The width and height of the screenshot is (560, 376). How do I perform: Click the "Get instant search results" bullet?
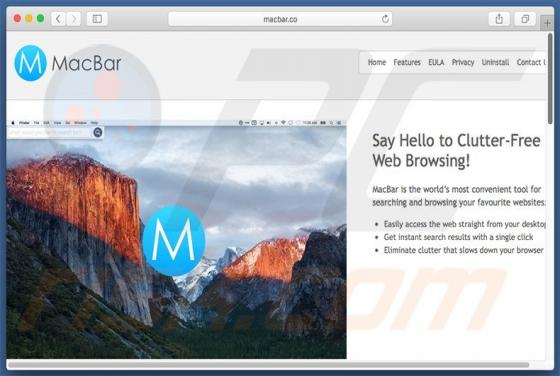[x=458, y=237]
